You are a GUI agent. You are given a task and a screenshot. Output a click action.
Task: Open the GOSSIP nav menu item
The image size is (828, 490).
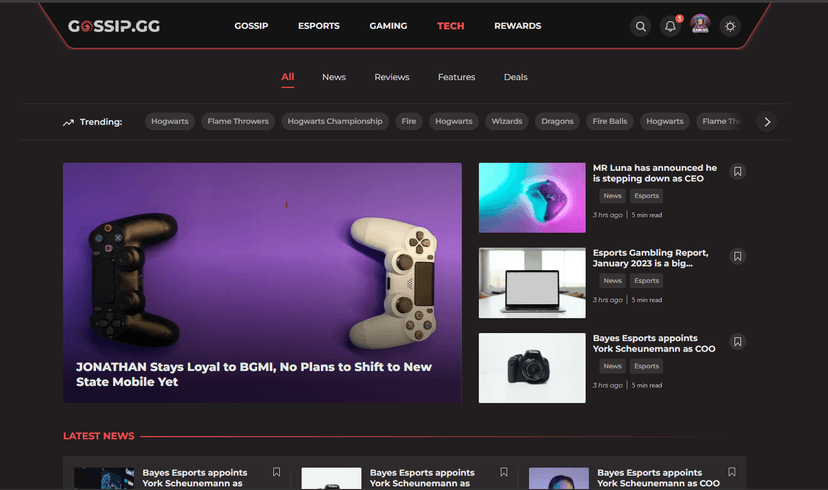(x=251, y=26)
